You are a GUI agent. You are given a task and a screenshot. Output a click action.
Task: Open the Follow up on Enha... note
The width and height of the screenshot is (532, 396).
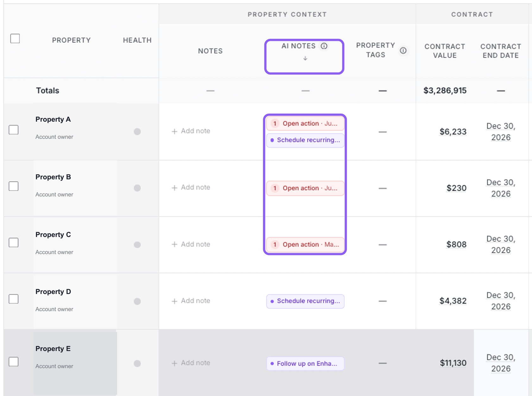tap(305, 363)
